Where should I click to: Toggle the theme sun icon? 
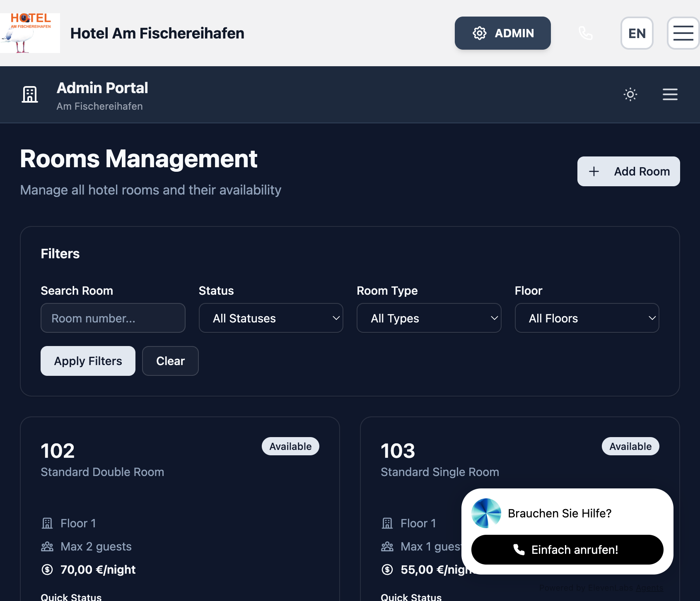coord(630,94)
